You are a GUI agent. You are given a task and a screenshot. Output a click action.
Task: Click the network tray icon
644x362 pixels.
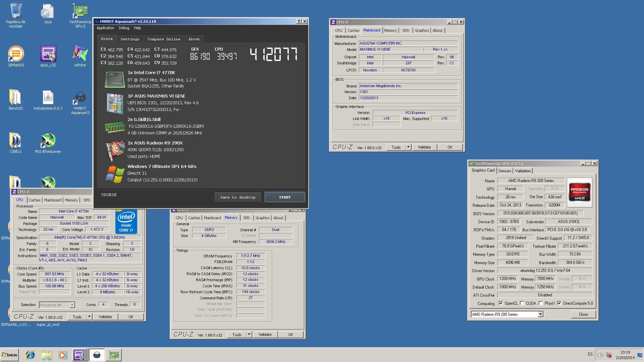click(609, 355)
